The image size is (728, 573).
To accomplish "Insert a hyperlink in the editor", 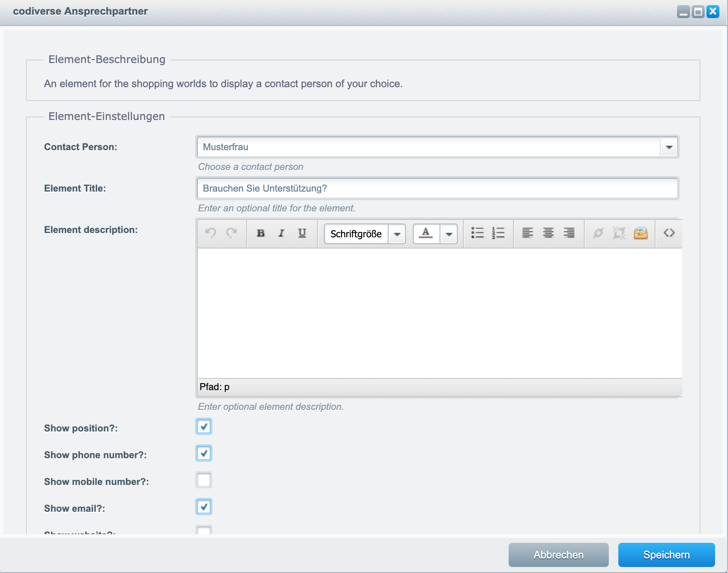I will click(x=598, y=233).
